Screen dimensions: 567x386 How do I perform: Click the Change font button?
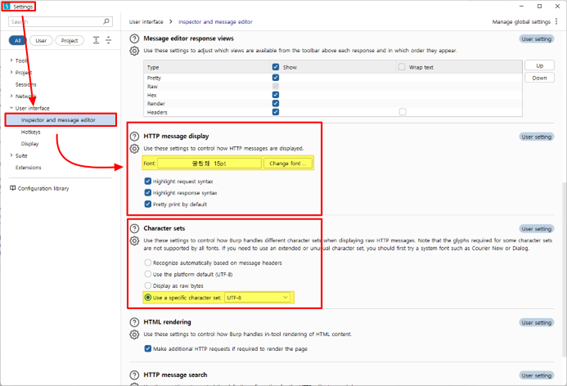(287, 164)
